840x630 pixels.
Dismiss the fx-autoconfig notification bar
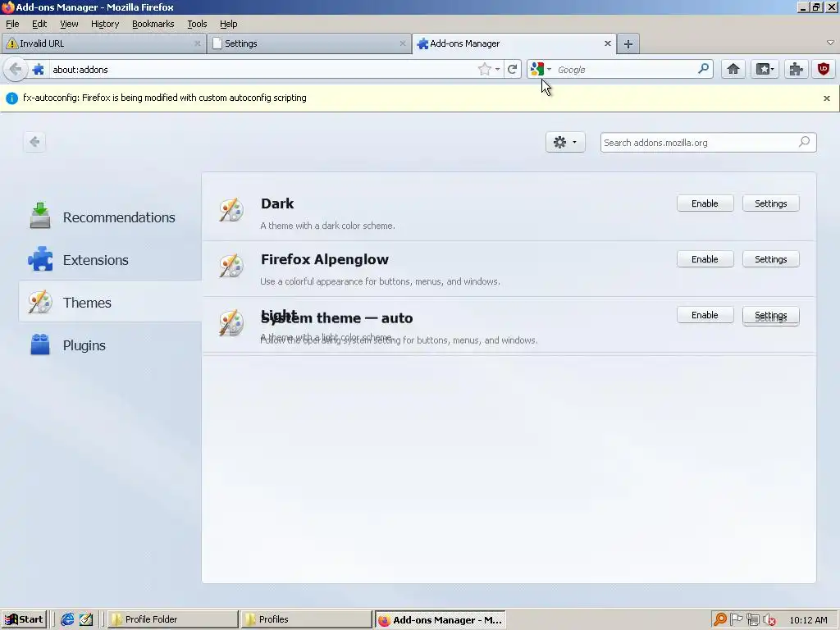click(x=827, y=98)
